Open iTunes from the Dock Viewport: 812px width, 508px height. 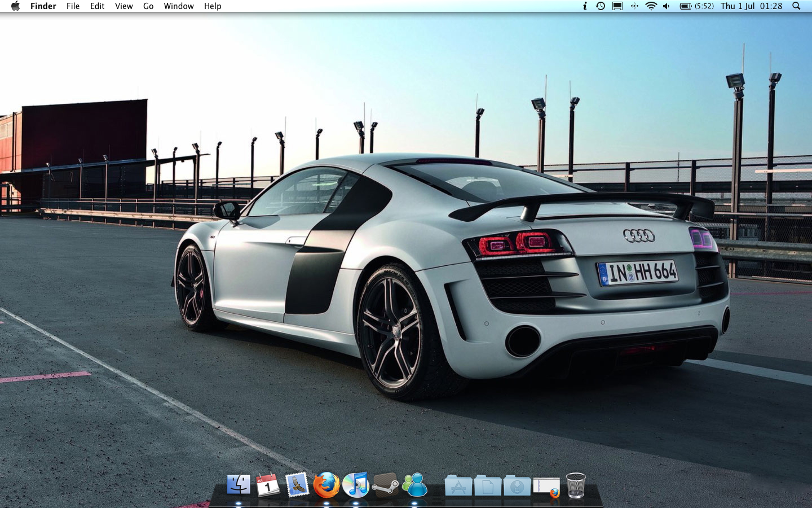click(356, 485)
